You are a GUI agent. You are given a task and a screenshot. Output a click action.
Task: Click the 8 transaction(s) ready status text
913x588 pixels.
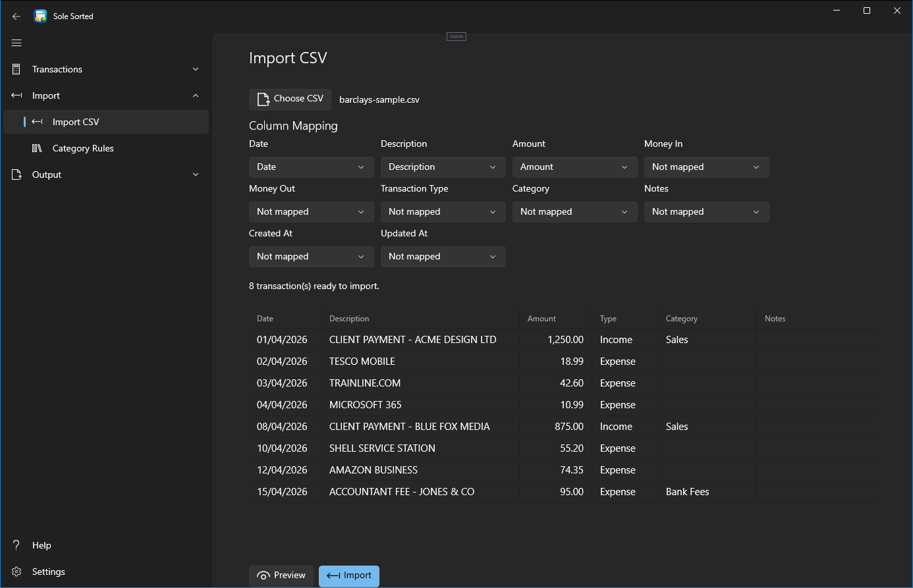tap(314, 286)
